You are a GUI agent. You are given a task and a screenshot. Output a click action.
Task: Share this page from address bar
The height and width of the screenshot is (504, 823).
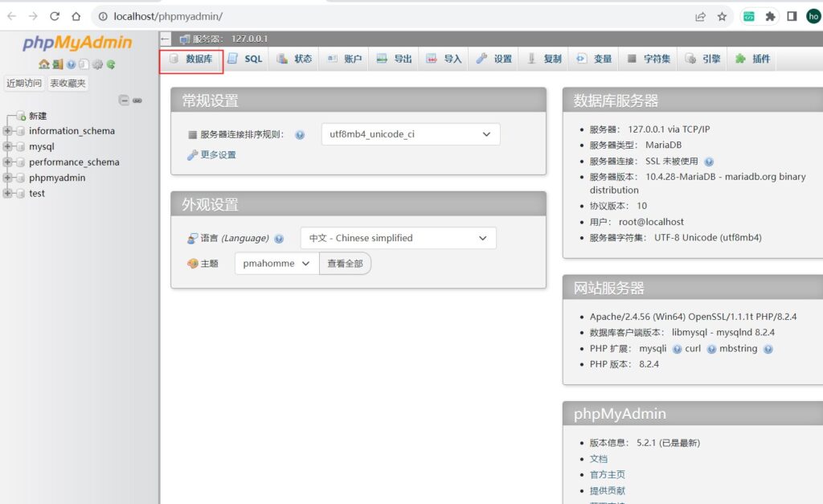[x=700, y=17]
